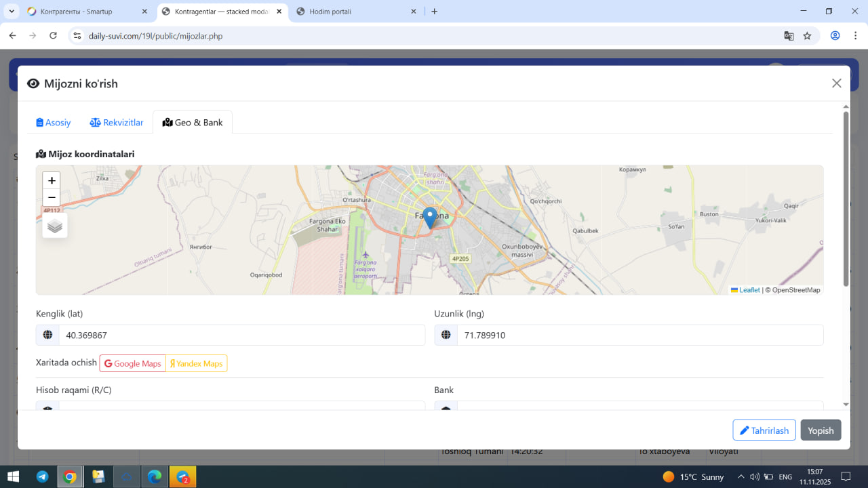Bookmark this page with the star icon
The image size is (868, 488).
pos(807,36)
